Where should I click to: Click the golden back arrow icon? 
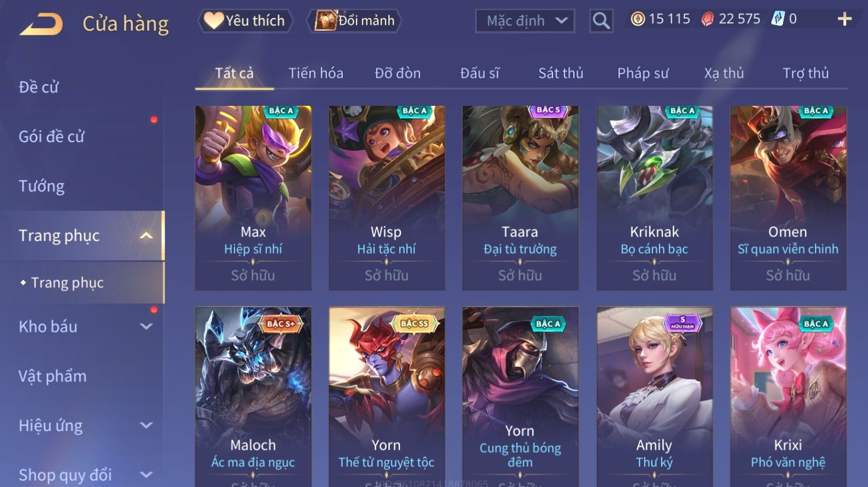(41, 24)
